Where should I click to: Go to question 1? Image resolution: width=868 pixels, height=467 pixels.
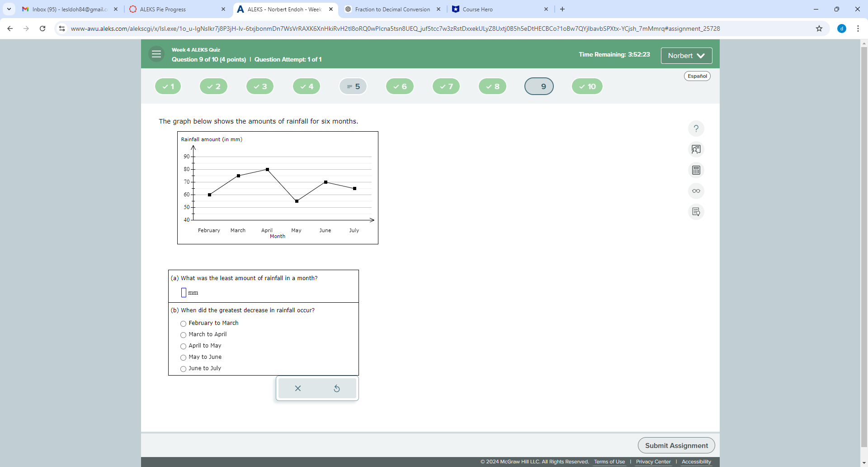pos(168,86)
